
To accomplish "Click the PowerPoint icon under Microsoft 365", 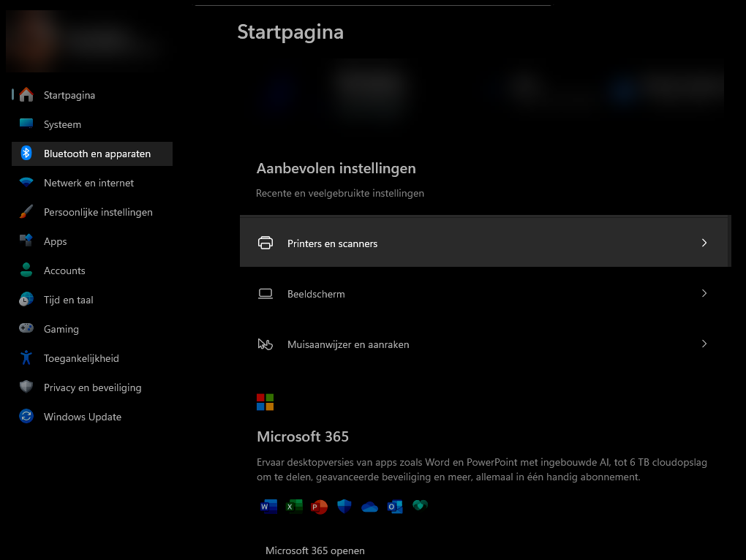I will point(319,507).
